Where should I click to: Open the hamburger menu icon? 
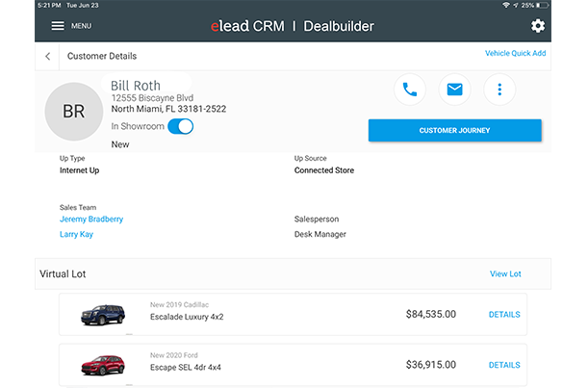pos(58,26)
